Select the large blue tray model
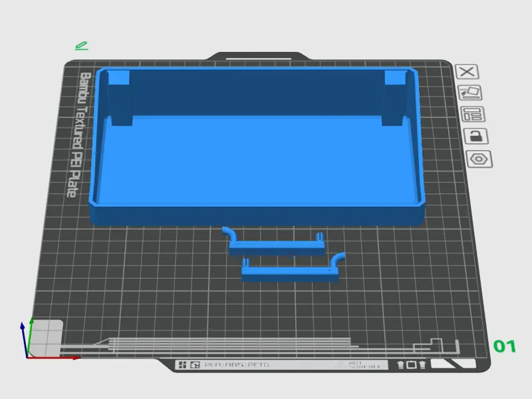The image size is (532, 399). [x=257, y=146]
